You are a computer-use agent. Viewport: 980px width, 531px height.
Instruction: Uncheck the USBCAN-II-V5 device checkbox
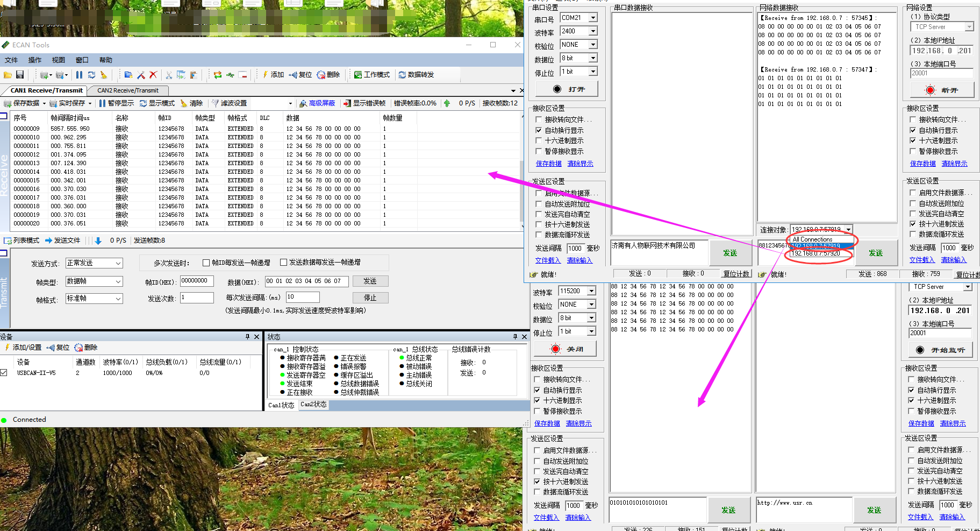coord(4,373)
